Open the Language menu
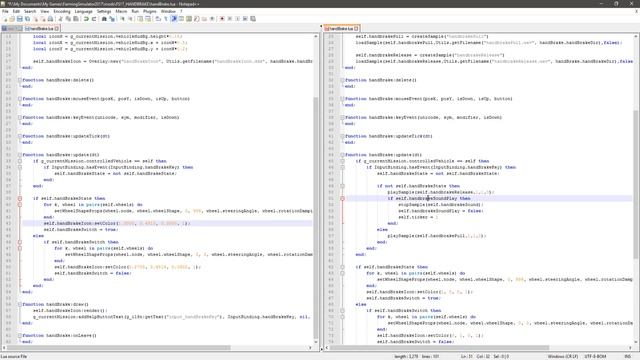This screenshot has height=360, width=640. (83, 11)
